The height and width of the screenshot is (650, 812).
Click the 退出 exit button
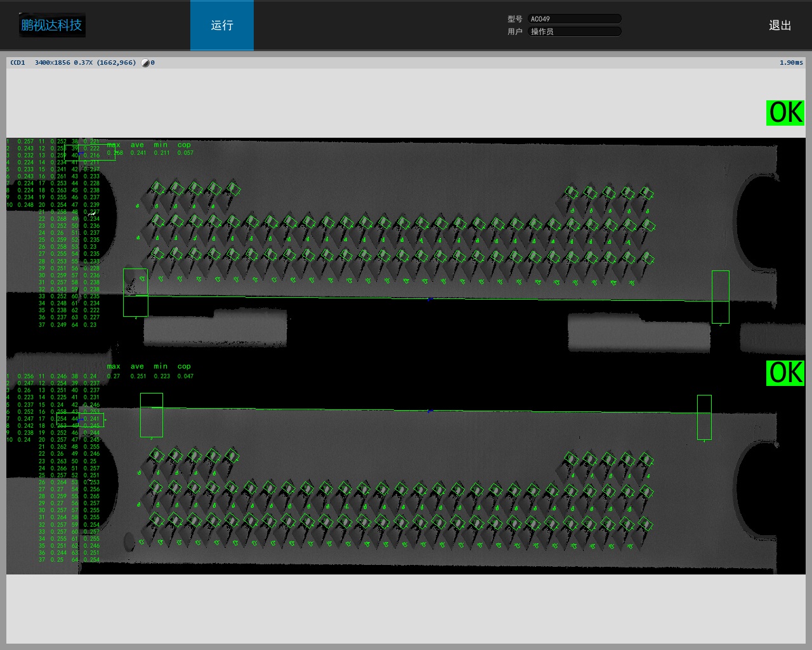(780, 25)
